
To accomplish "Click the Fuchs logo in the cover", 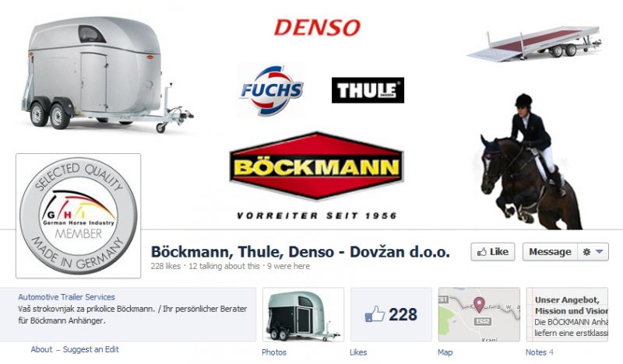I will [271, 91].
